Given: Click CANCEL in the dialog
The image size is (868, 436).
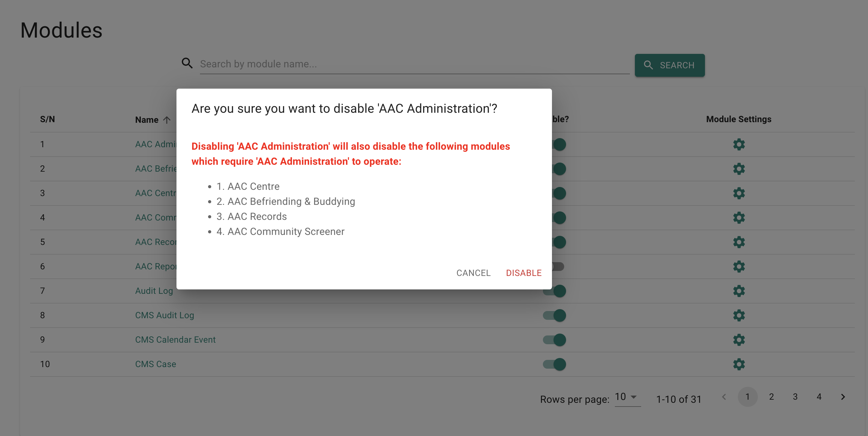Looking at the screenshot, I should coord(473,273).
